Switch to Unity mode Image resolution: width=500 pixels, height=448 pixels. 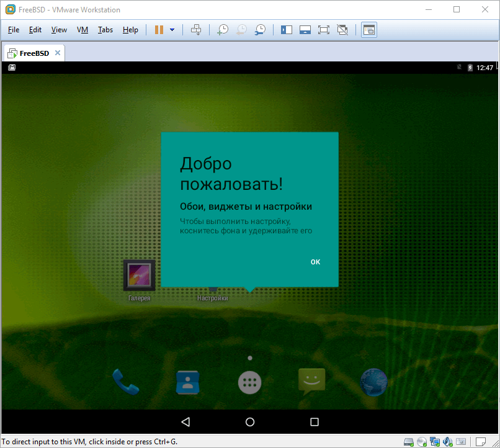[342, 30]
